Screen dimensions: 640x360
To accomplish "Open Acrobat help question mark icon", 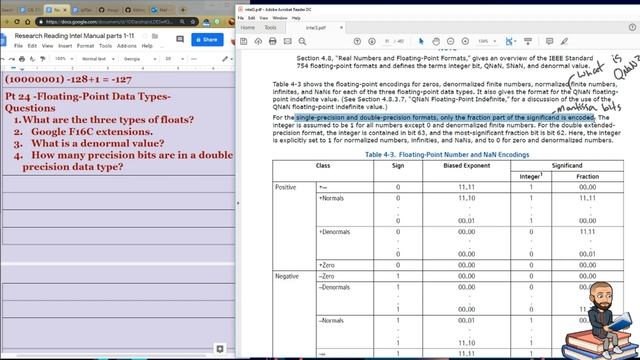I will pyautogui.click(x=632, y=27).
